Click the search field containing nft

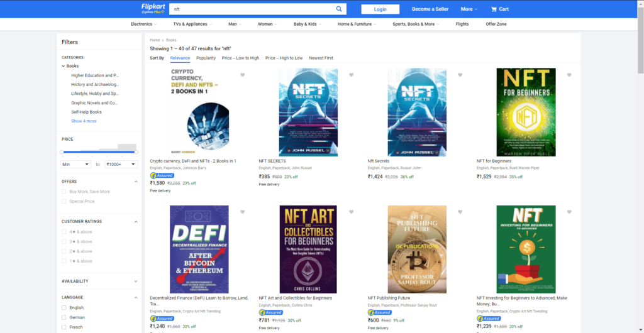tap(251, 9)
